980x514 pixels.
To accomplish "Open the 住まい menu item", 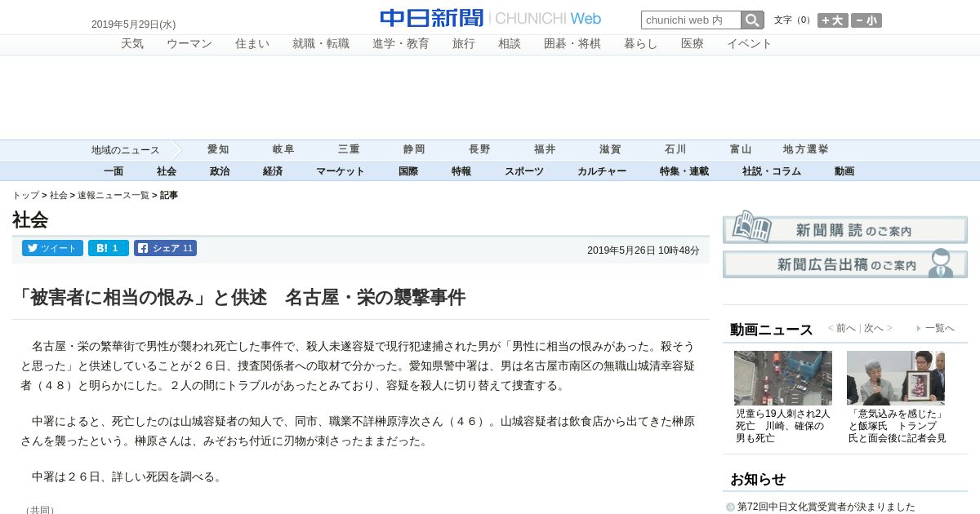I will point(252,44).
